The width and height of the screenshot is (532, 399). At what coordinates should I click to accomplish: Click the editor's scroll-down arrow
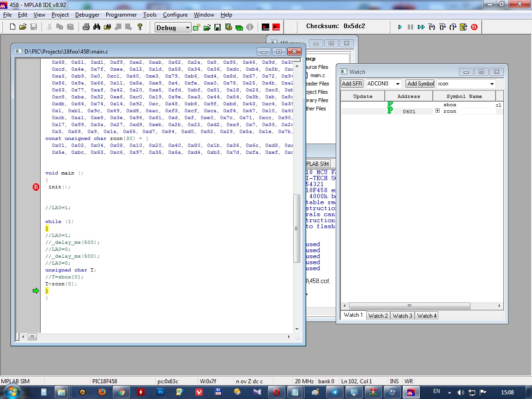[297, 329]
